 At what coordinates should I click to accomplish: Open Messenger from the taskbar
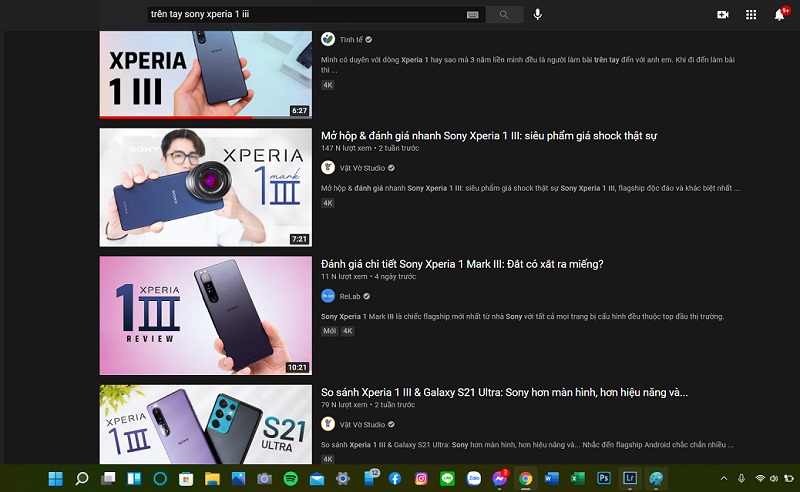click(499, 479)
